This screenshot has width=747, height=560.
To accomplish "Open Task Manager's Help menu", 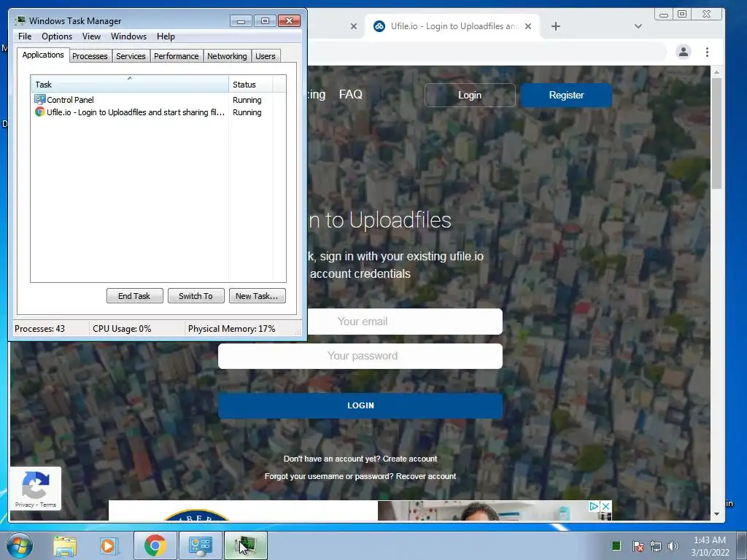I will (166, 36).
